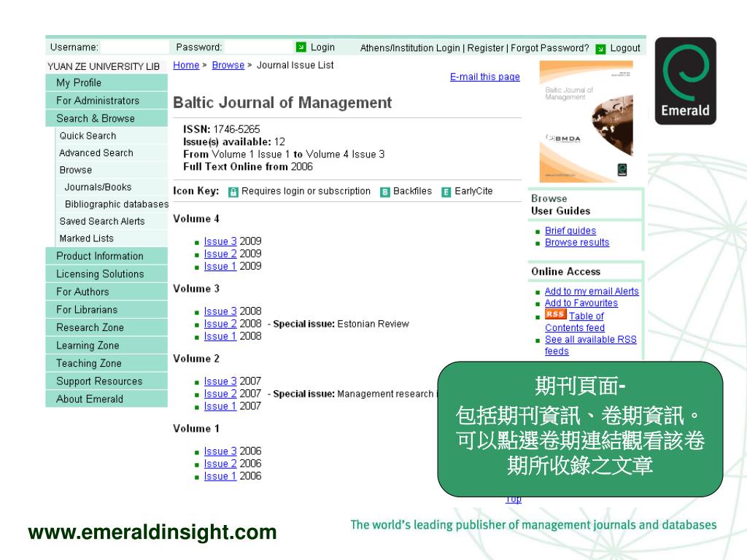This screenshot has width=747, height=560.
Task: Open Licensing Solutions menu item
Action: point(107,274)
